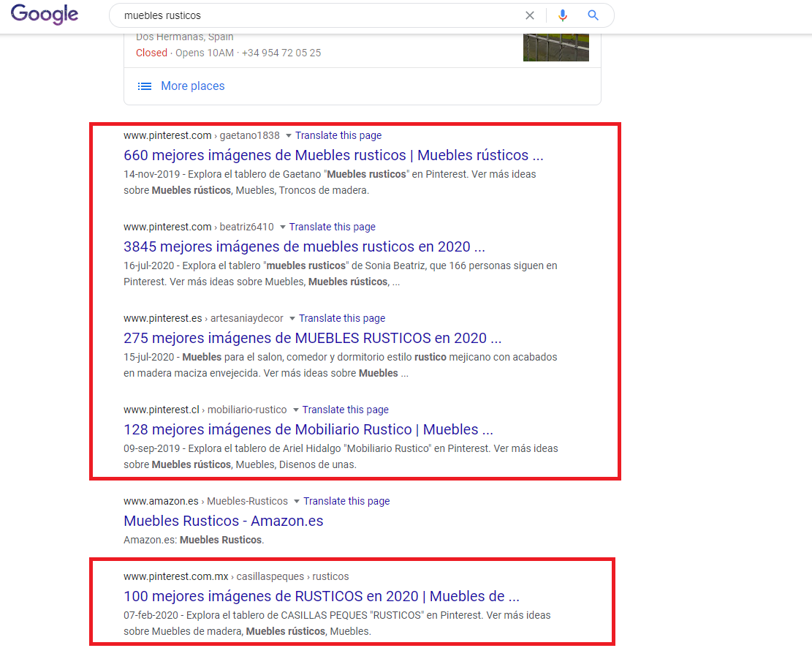Click the www.pinterest.com.mx › casillaspeques URL text
812x648 pixels.
pos(236,576)
